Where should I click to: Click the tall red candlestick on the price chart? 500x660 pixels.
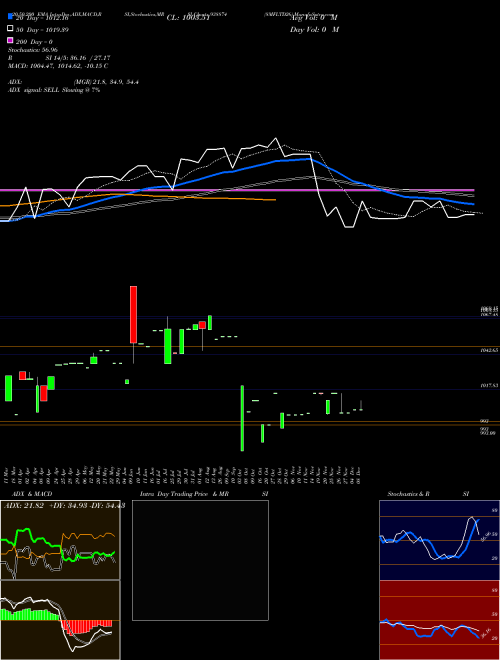click(133, 314)
